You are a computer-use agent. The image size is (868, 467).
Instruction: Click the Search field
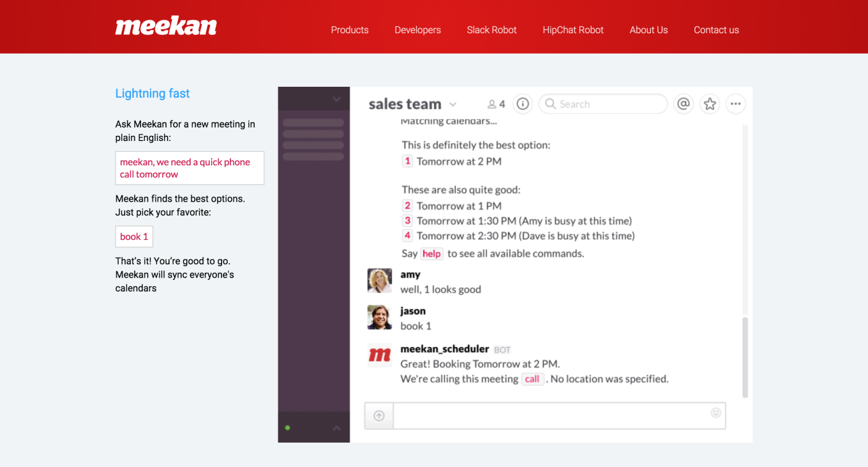603,104
